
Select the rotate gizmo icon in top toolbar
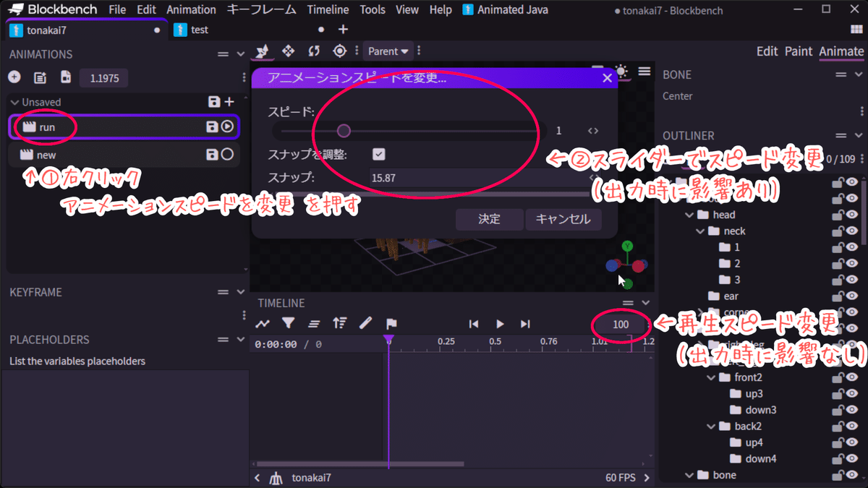(315, 51)
